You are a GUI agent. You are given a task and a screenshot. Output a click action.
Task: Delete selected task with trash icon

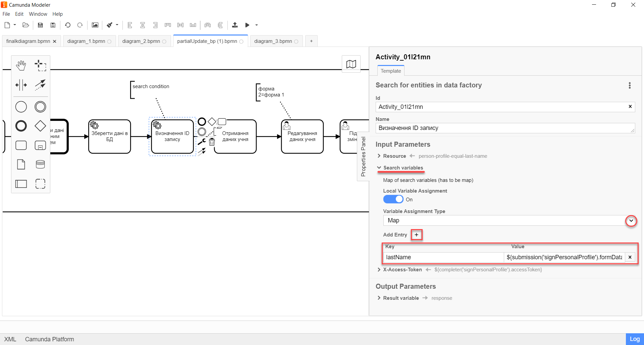point(212,142)
